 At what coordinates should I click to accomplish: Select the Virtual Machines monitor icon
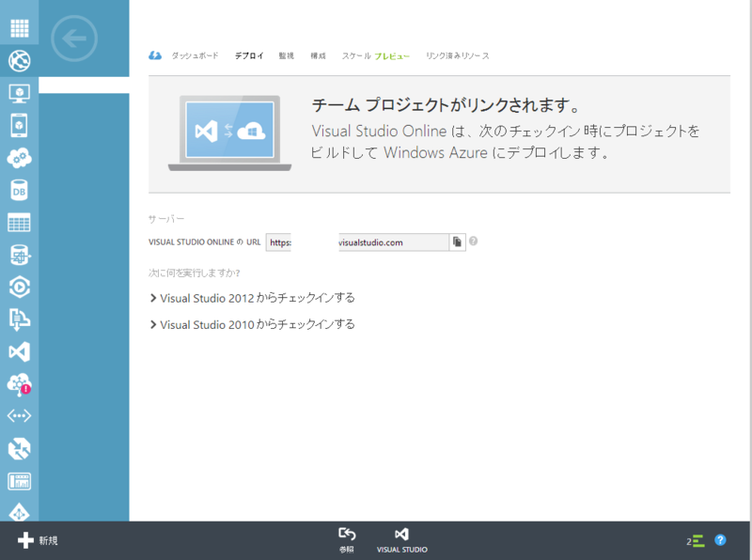click(19, 94)
